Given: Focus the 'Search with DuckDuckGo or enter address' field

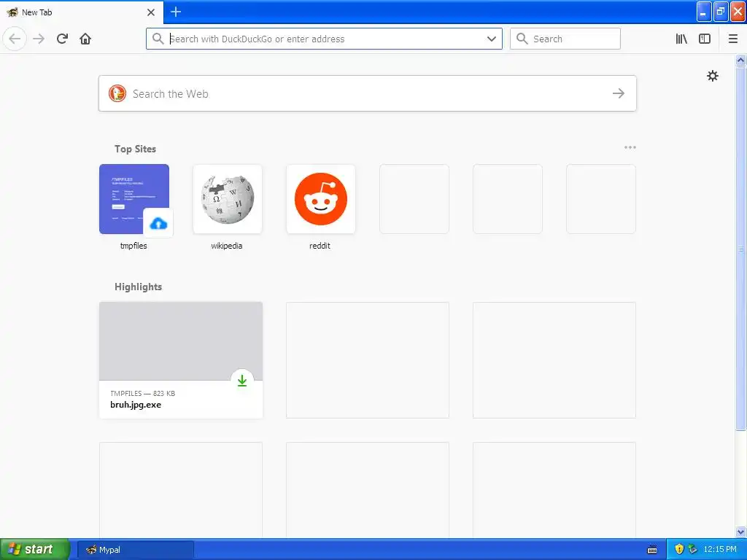Looking at the screenshot, I should (x=324, y=39).
